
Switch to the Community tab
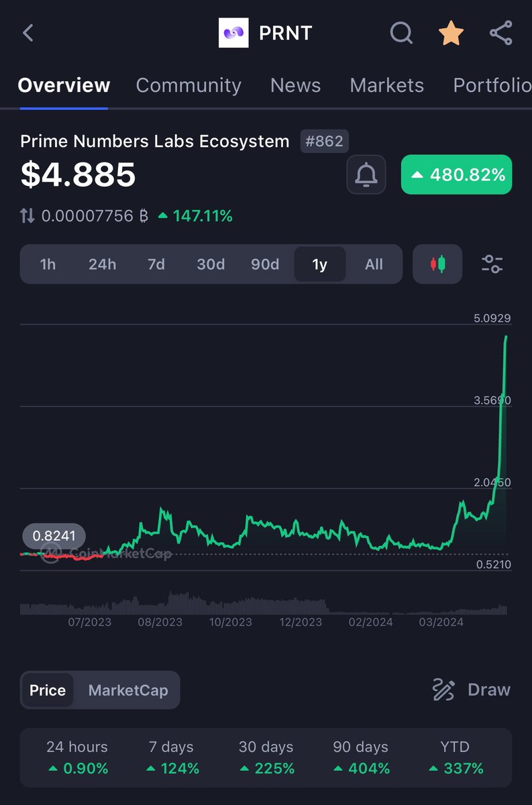pyautogui.click(x=189, y=86)
